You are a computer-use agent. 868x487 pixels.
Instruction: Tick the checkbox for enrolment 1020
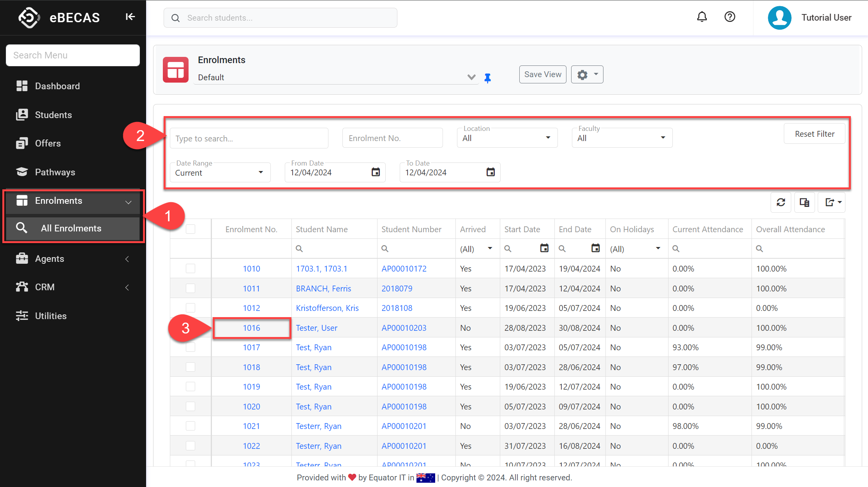[191, 406]
